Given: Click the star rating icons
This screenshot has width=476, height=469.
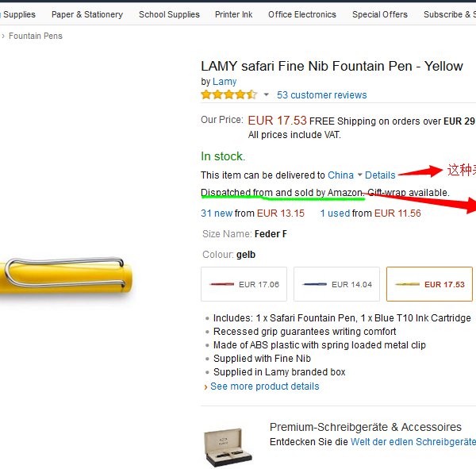Looking at the screenshot, I should click(x=228, y=94).
